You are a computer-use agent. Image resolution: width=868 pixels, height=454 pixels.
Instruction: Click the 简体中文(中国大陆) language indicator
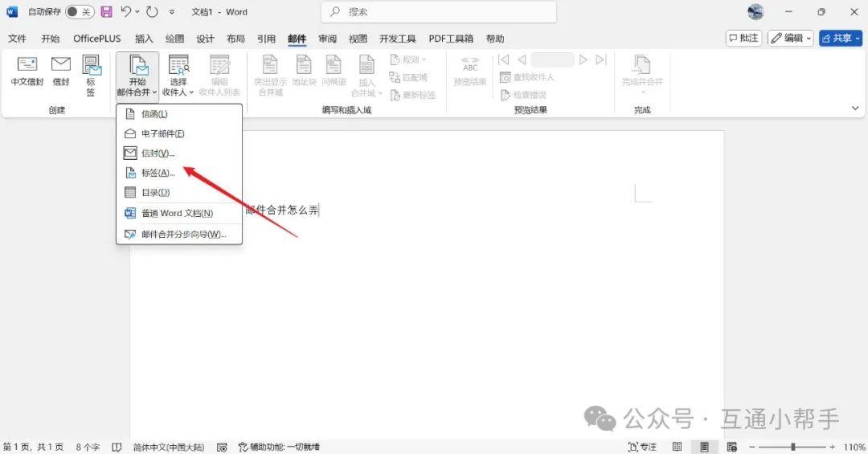169,447
